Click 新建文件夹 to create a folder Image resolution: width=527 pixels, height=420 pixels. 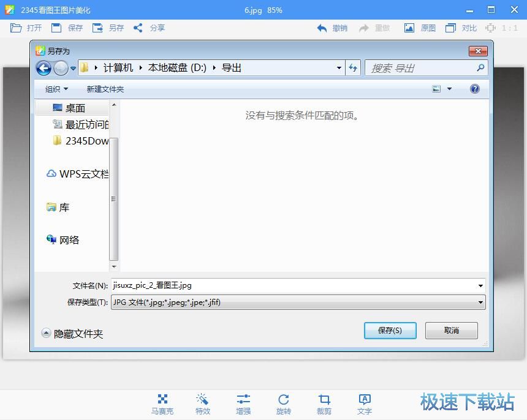tap(105, 89)
